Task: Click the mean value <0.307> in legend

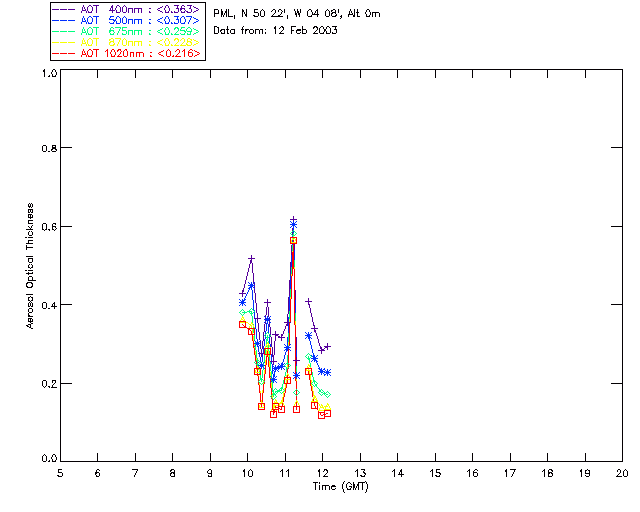Action: [x=178, y=20]
